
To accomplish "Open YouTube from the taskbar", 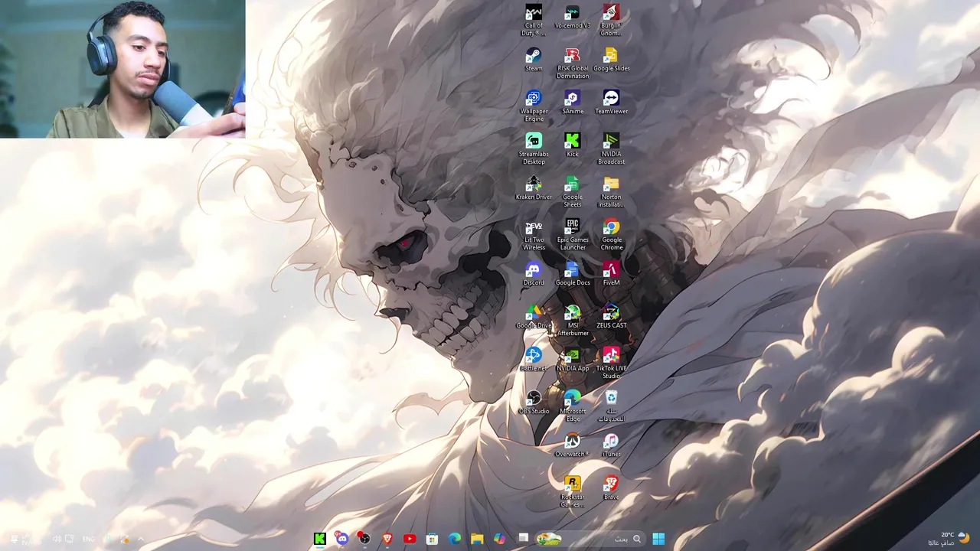I will point(410,539).
